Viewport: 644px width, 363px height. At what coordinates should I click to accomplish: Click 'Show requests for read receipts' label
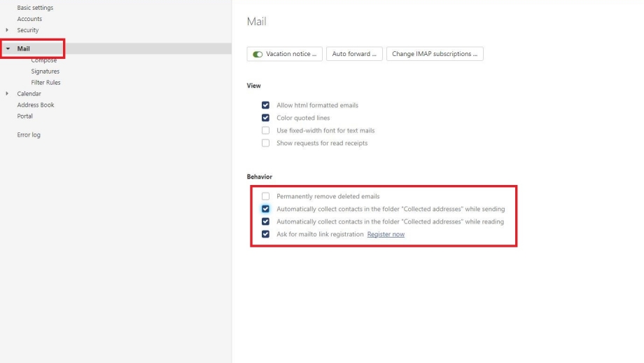tap(322, 143)
